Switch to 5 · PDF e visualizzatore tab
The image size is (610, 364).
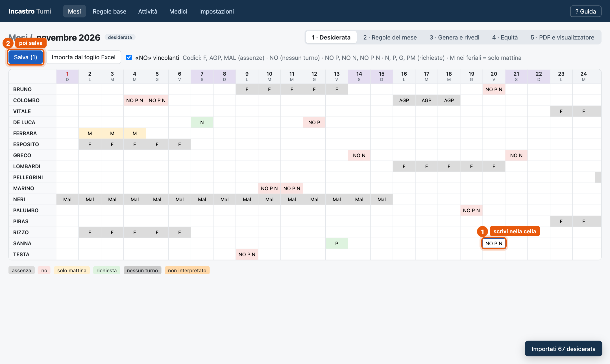tap(562, 37)
